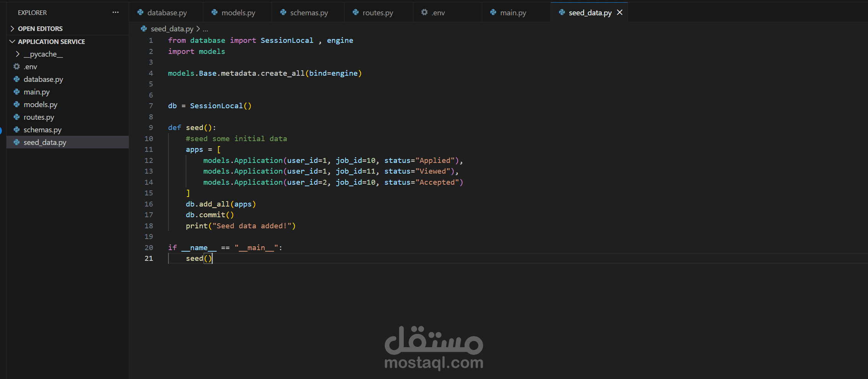Click the Python icon on database.py tab
This screenshot has height=379, width=868.
(140, 12)
